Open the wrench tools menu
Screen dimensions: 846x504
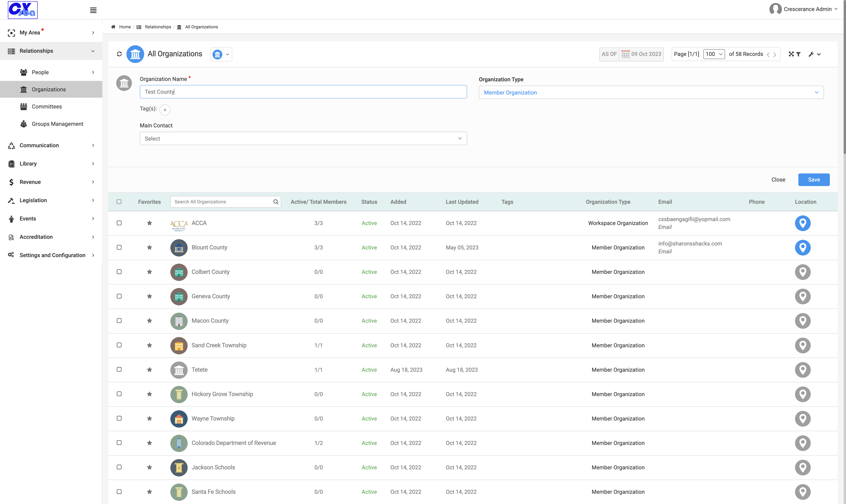coord(814,54)
